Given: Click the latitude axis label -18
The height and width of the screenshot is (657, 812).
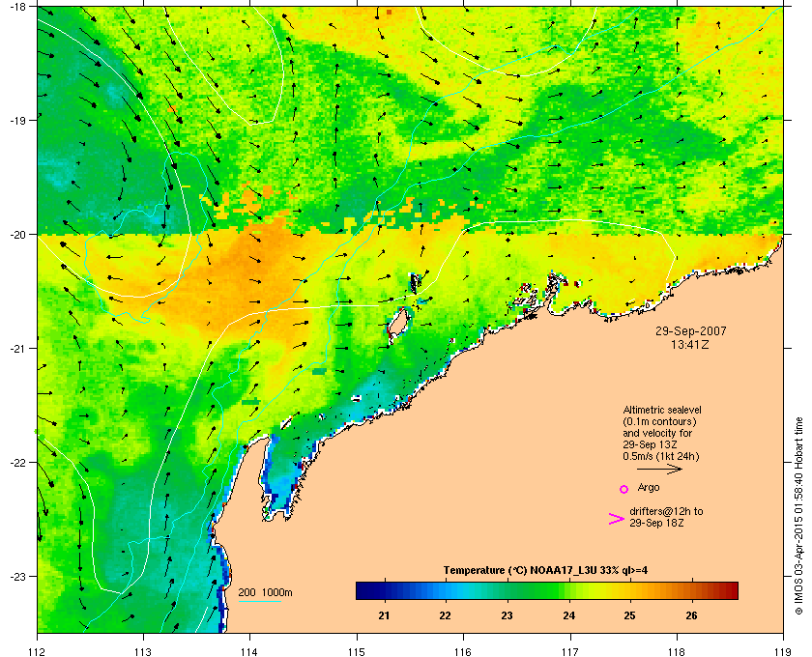Looking at the screenshot, I should (x=17, y=6).
